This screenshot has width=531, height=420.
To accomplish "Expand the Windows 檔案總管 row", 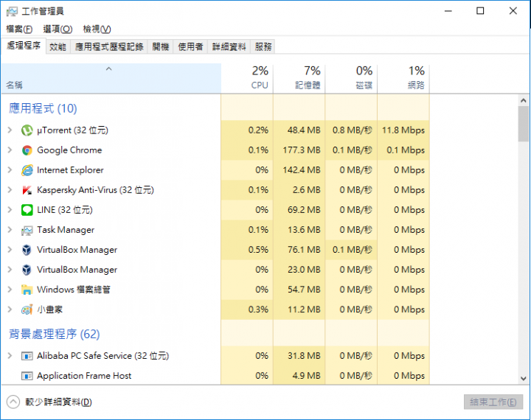I will click(10, 290).
